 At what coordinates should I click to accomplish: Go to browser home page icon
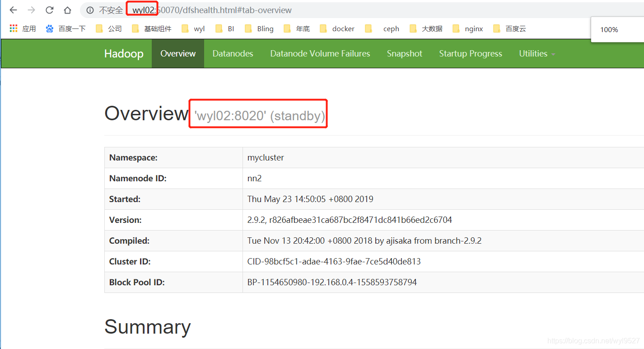(67, 10)
